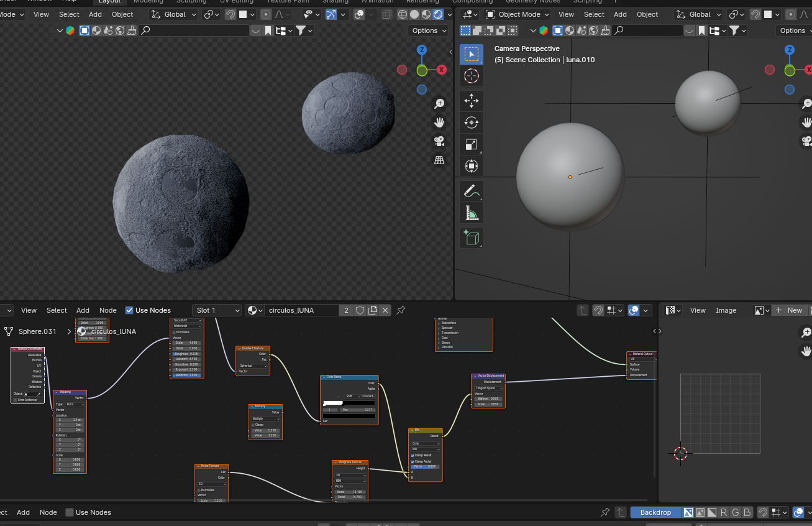Viewport: 812px width, 526px height.
Task: Open Image menu in image editor
Action: 726,310
